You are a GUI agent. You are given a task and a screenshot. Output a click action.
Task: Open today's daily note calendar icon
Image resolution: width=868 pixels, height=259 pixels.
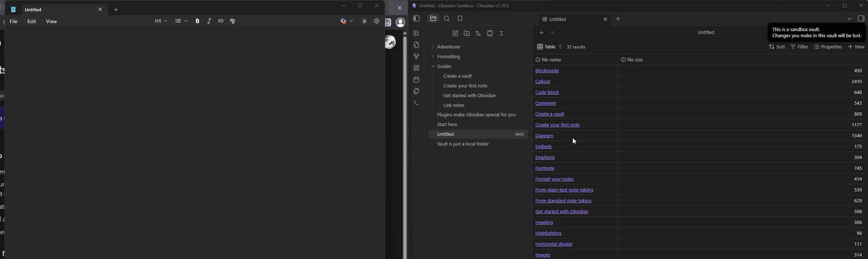(x=416, y=79)
